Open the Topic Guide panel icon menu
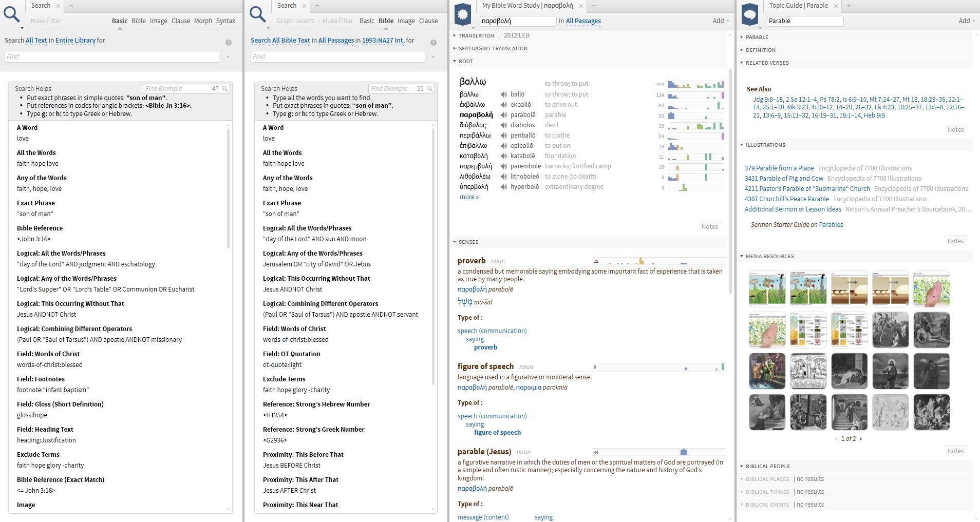The width and height of the screenshot is (980, 522). (750, 14)
